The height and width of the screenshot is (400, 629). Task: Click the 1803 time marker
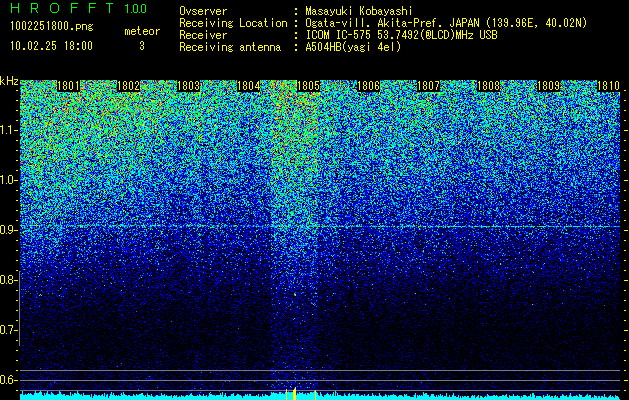[189, 86]
